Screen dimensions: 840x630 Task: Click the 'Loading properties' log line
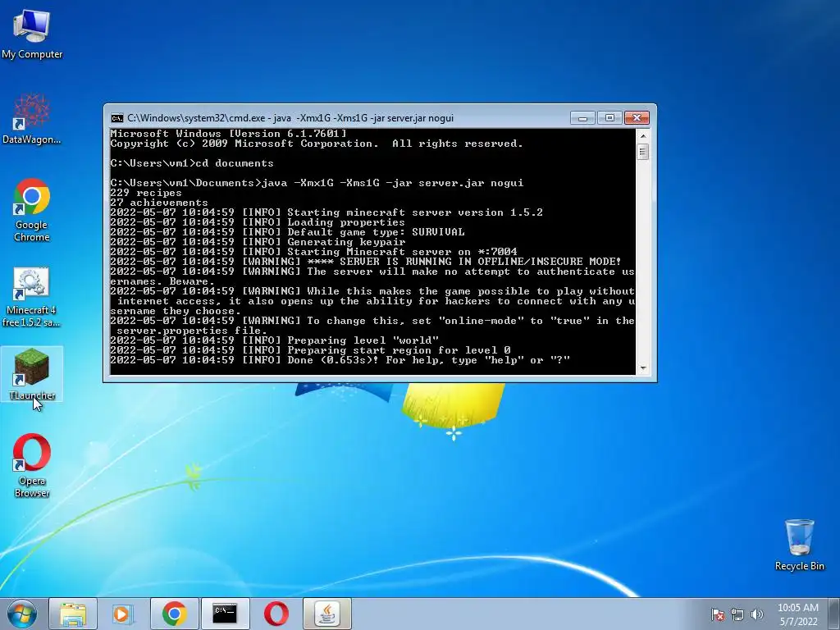point(258,222)
